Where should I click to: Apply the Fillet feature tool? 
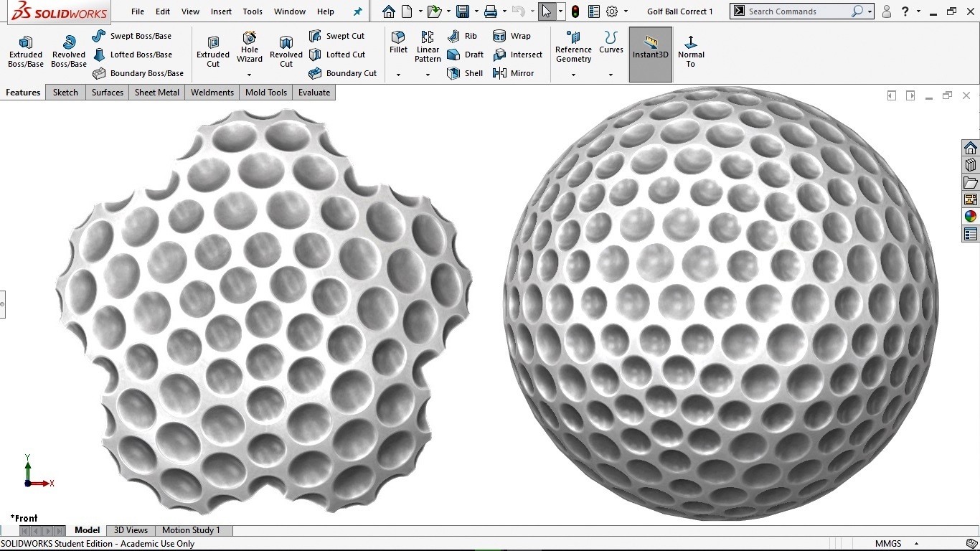click(x=398, y=43)
